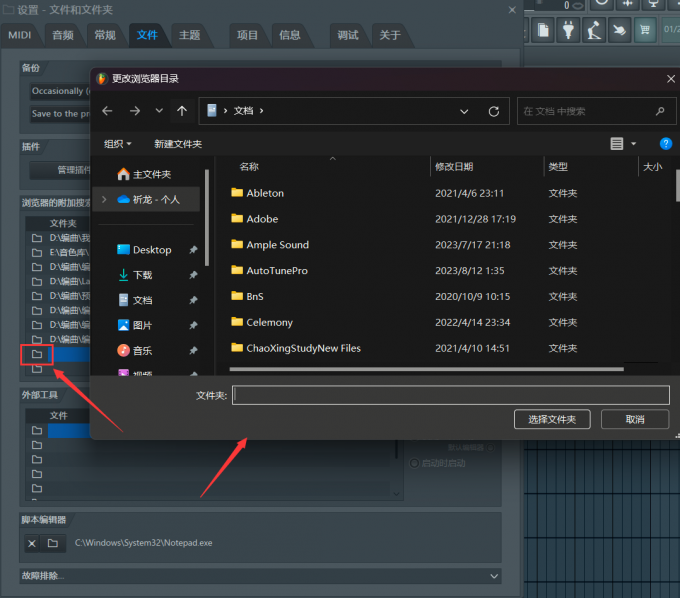
Task: Expand the 祈龙 - 个人 OneDrive tree node
Action: (x=104, y=199)
